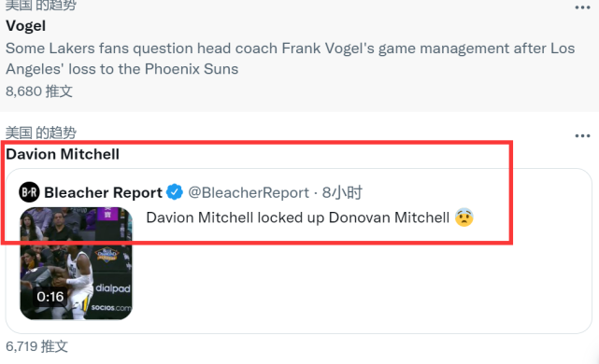Click the 8,680 推文 count
599x364 pixels.
[39, 91]
